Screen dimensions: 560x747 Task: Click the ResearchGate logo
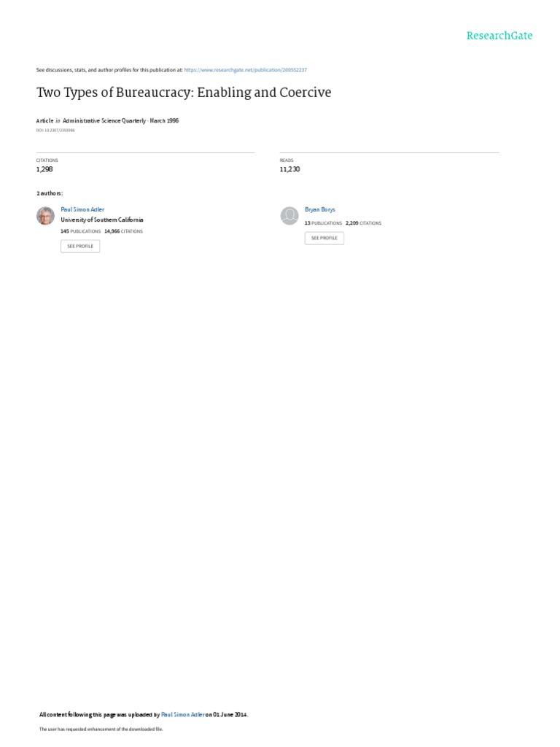(x=499, y=36)
